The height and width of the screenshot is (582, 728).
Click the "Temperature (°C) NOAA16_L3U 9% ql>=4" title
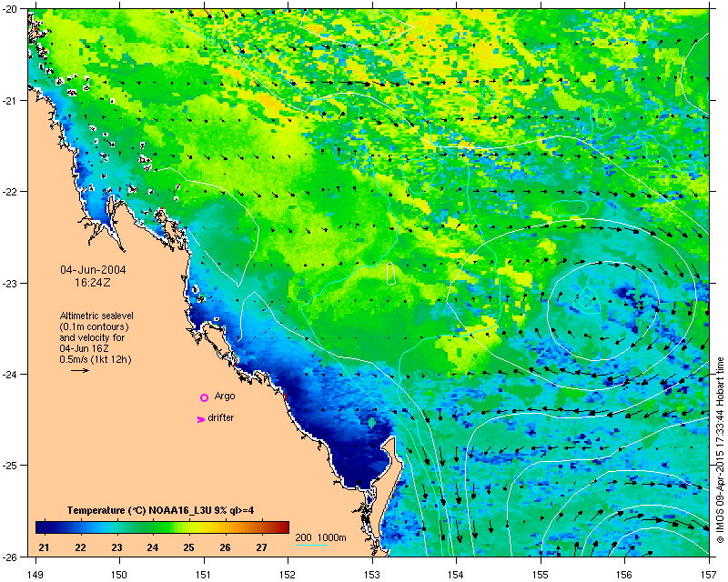coord(161,510)
